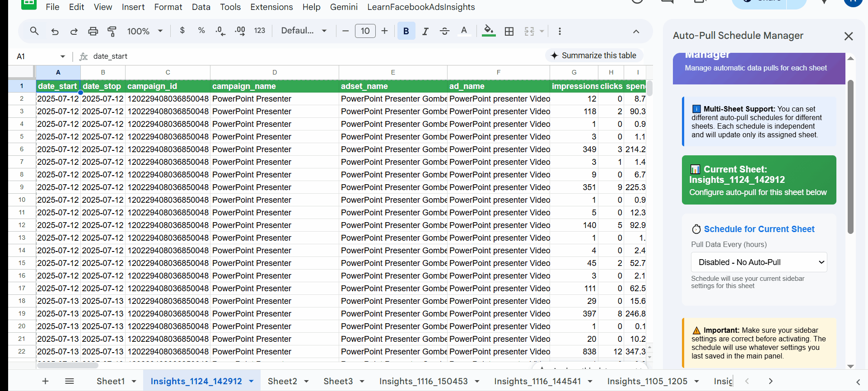Open the zoom 100% dropdown
This screenshot has width=868, height=391.
pyautogui.click(x=145, y=31)
